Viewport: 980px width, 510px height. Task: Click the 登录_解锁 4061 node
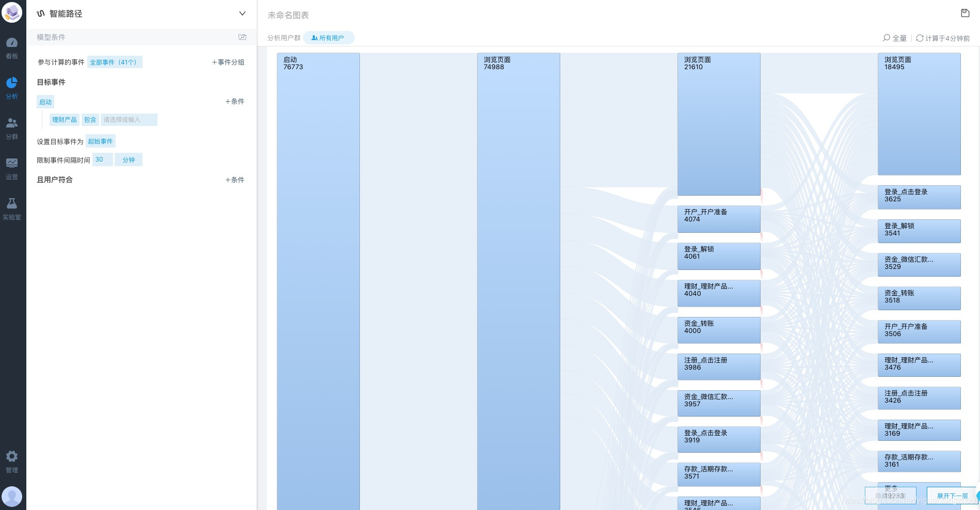(x=719, y=256)
